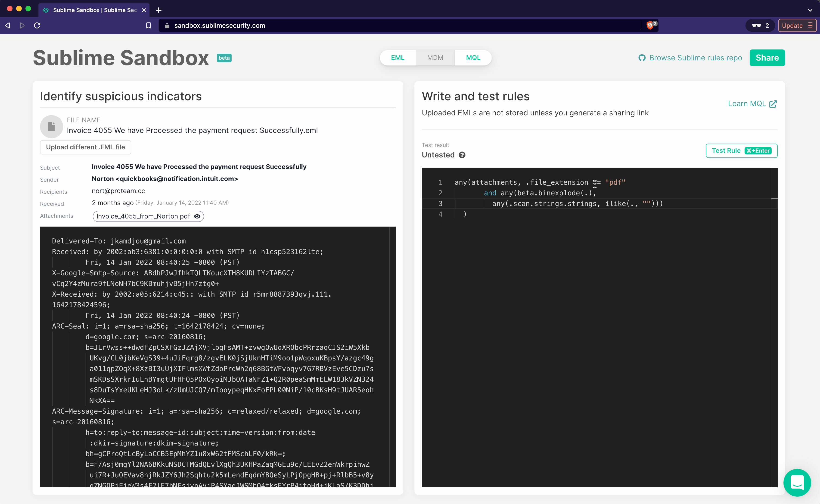Click the Test Rule button
The height and width of the screenshot is (504, 820).
click(x=741, y=151)
